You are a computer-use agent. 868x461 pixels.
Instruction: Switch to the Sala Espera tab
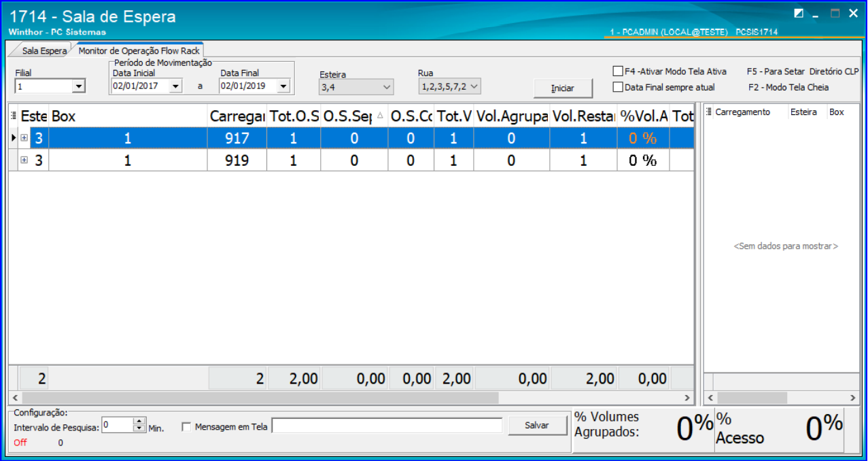pyautogui.click(x=44, y=51)
